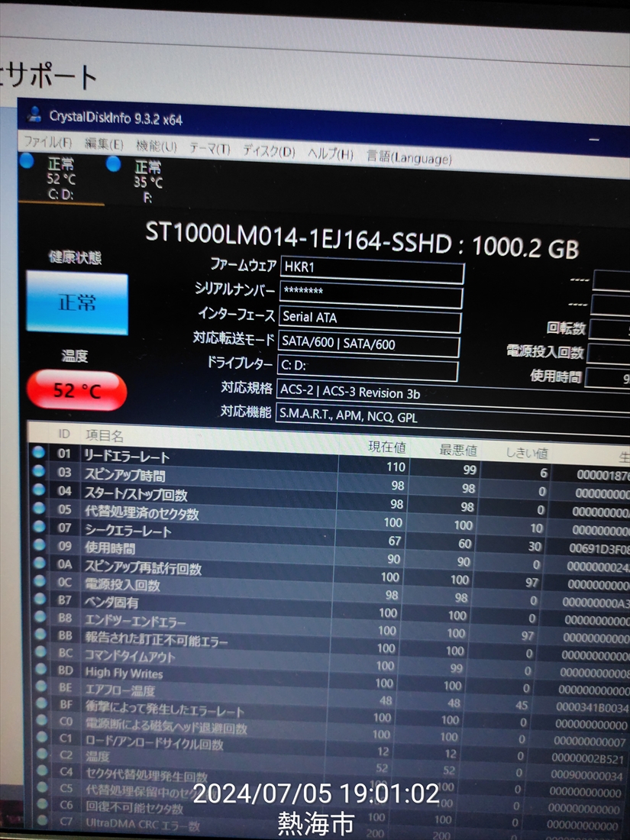Click the drive letter field C: D:
630x840 pixels.
[x=367, y=369]
